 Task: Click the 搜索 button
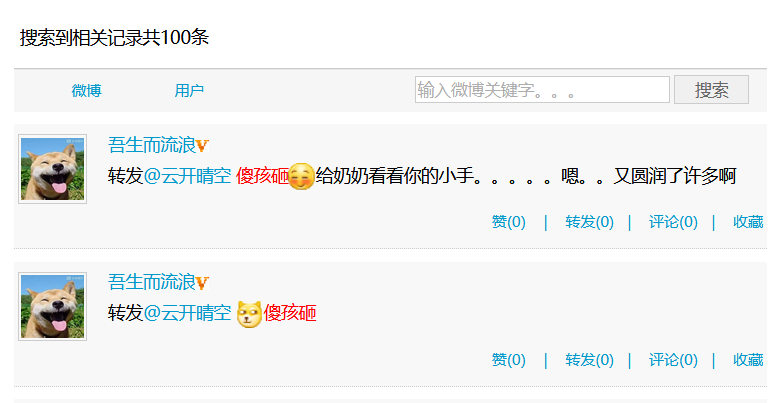(711, 90)
